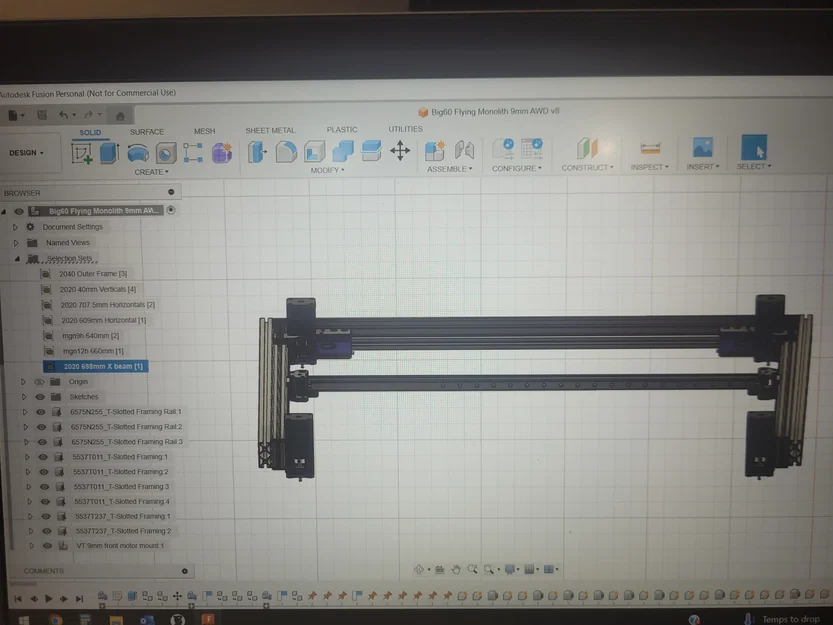Select the Pan tool in the navigation bar
Image resolution: width=833 pixels, height=625 pixels.
point(457,569)
